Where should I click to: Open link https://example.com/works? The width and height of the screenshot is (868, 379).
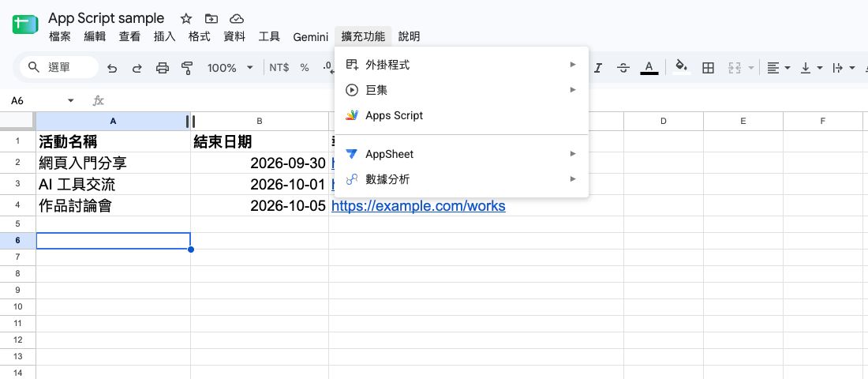(x=418, y=206)
